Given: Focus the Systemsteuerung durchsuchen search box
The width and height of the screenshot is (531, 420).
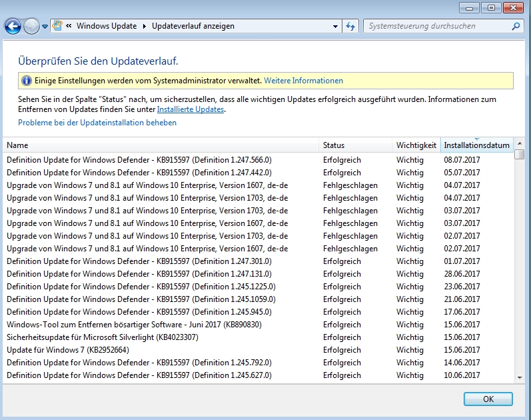Looking at the screenshot, I should 438,26.
